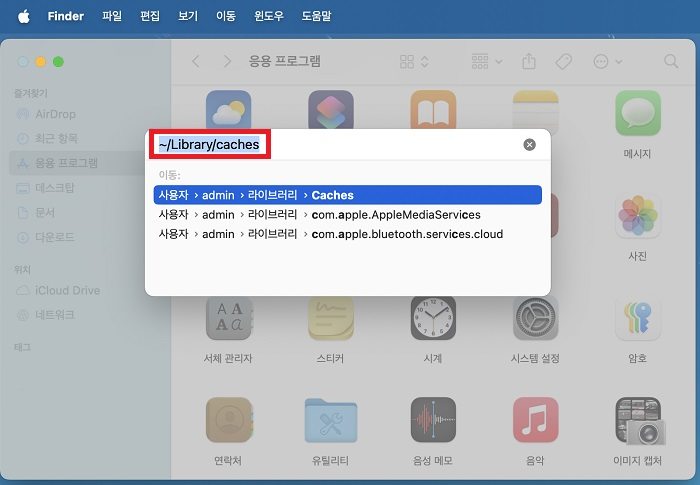This screenshot has height=485, width=700.
Task: Click the 스티커 app icon
Action: click(331, 318)
